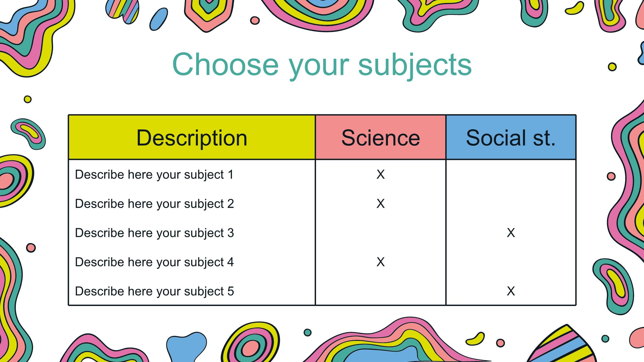
Task: Click the Science X mark for subject 4
Action: [380, 262]
